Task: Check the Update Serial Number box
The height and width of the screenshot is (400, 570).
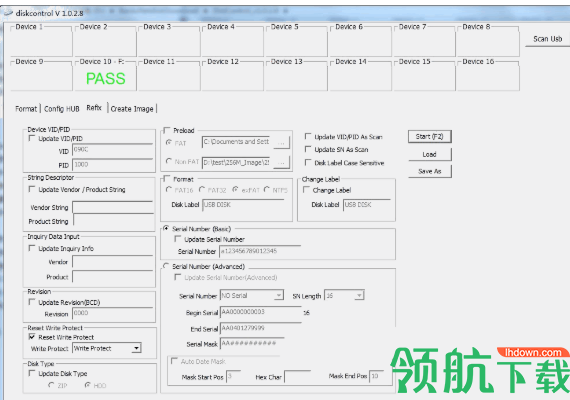Action: click(178, 239)
